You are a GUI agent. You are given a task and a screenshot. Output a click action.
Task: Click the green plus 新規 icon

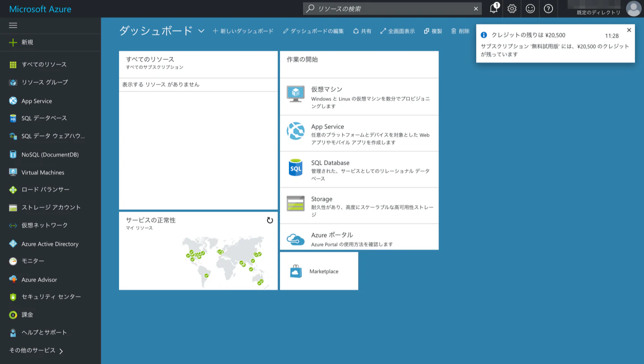[13, 42]
